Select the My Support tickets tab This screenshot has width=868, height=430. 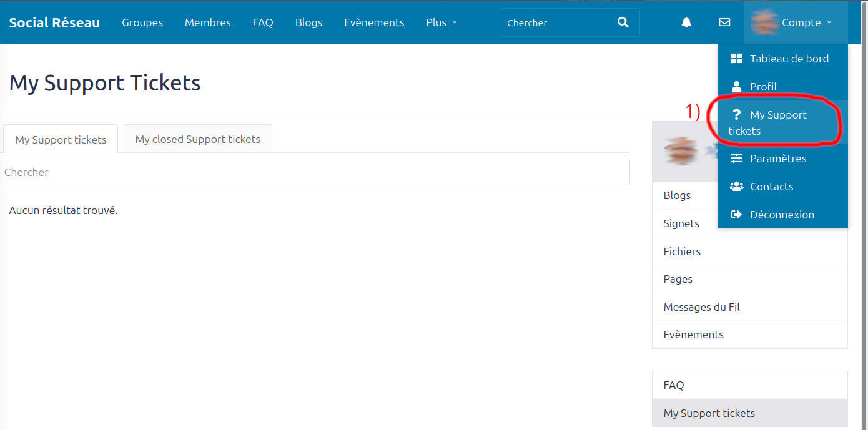(61, 139)
